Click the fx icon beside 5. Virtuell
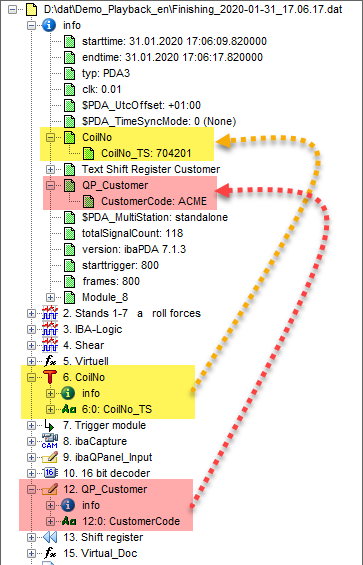 pyautogui.click(x=50, y=361)
